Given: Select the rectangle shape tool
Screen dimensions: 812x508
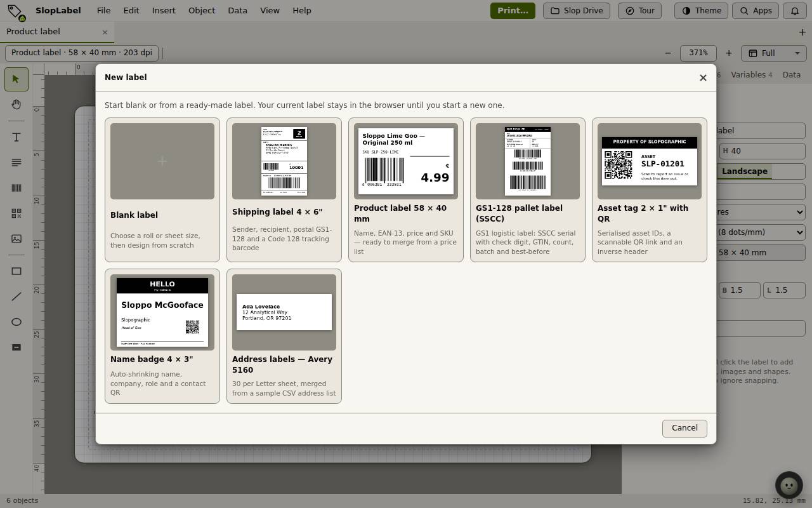Looking at the screenshot, I should [16, 272].
